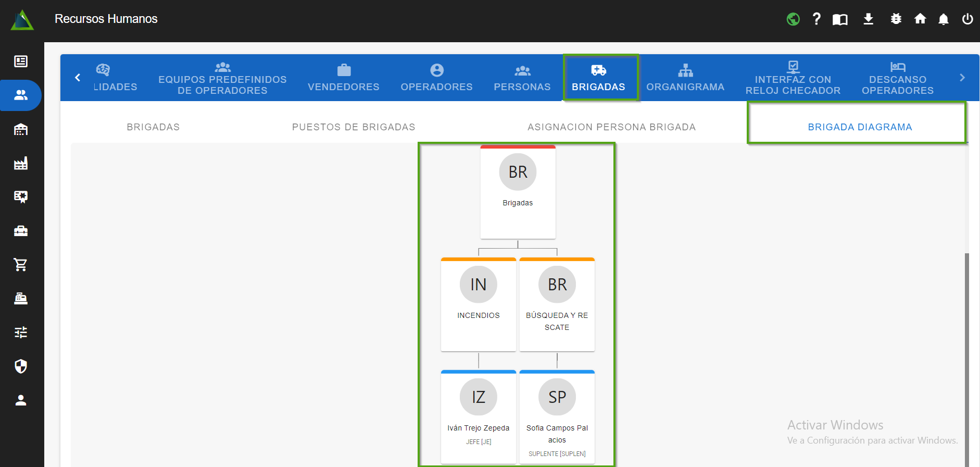
Task: Click the INCENDIOS brigade node card
Action: 478,305
